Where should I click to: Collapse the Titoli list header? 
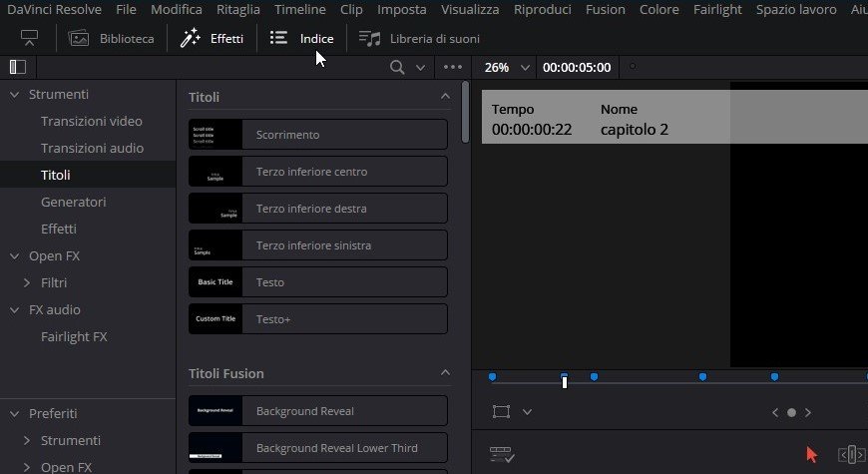445,97
